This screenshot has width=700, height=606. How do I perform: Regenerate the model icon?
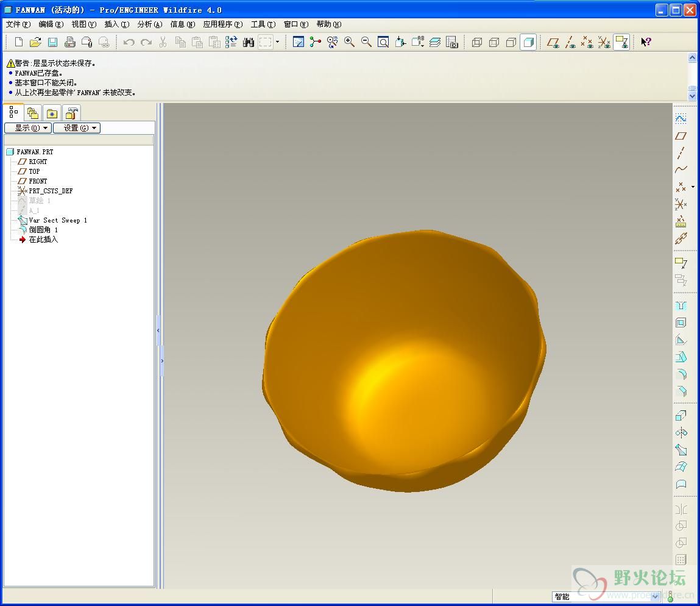point(232,42)
